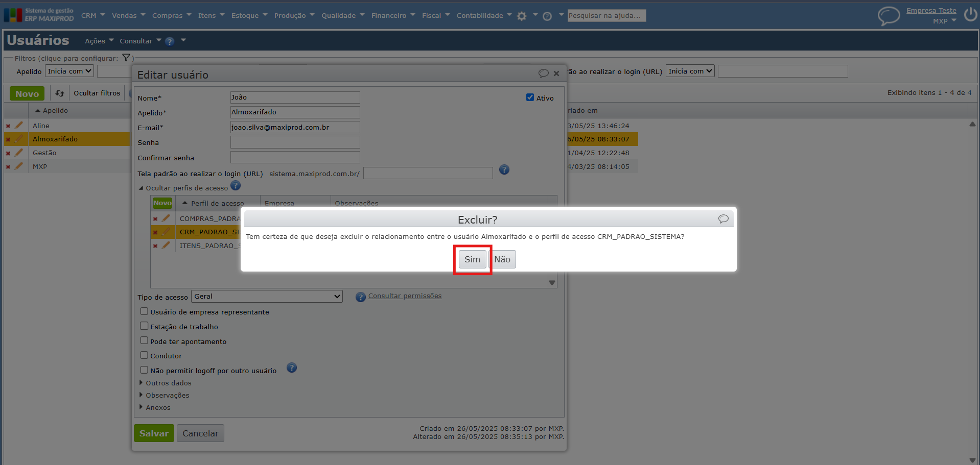This screenshot has width=980, height=465.
Task: Open Apelido filter operator dropdown
Action: point(69,71)
